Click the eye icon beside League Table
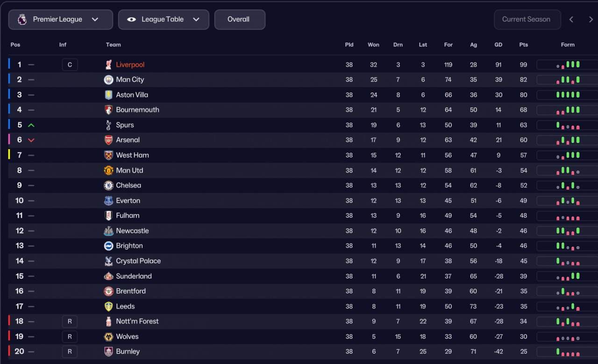 (x=132, y=20)
